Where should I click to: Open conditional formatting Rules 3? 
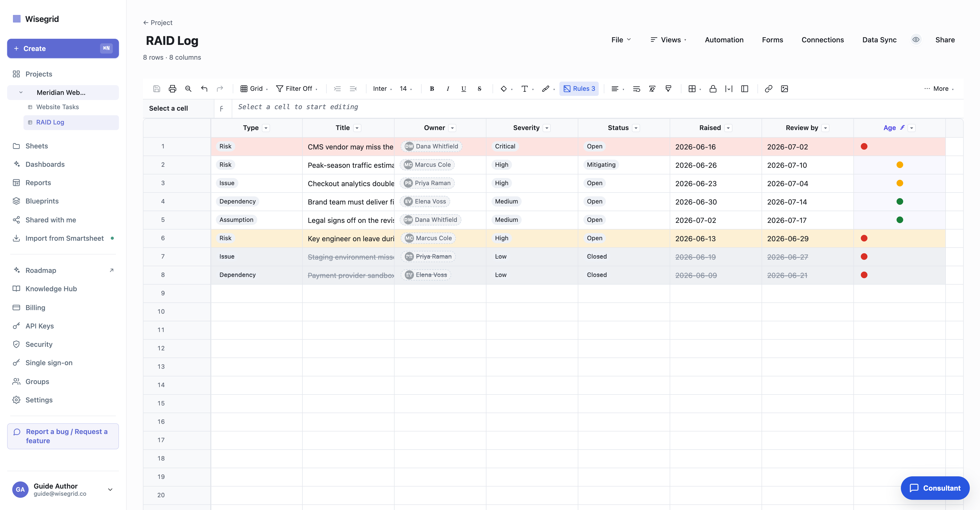(x=579, y=88)
